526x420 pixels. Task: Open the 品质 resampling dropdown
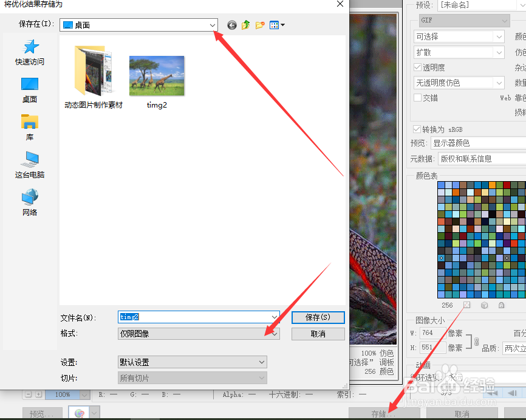(514, 348)
